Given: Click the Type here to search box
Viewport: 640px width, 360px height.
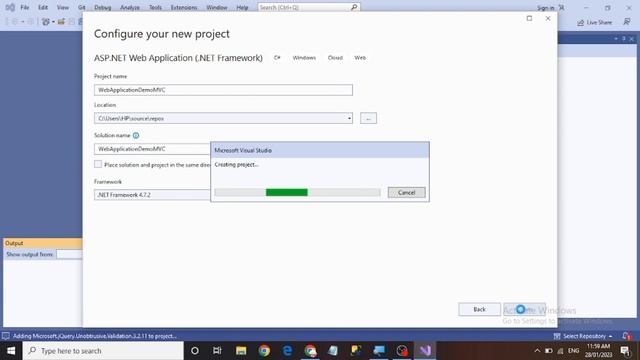Looking at the screenshot, I should [x=103, y=351].
